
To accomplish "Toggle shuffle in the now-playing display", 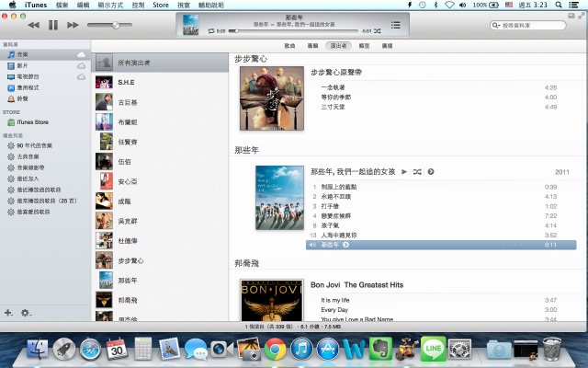I will point(378,30).
